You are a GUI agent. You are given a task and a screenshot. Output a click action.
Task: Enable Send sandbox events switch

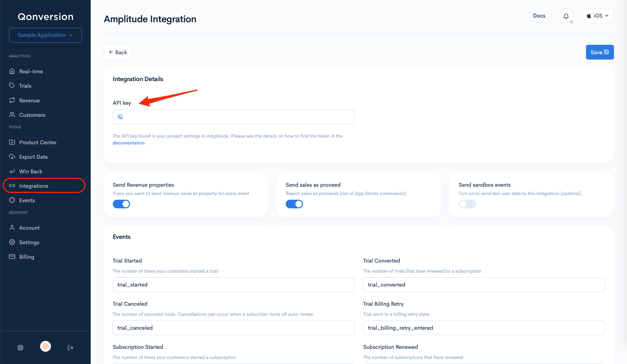click(x=467, y=204)
